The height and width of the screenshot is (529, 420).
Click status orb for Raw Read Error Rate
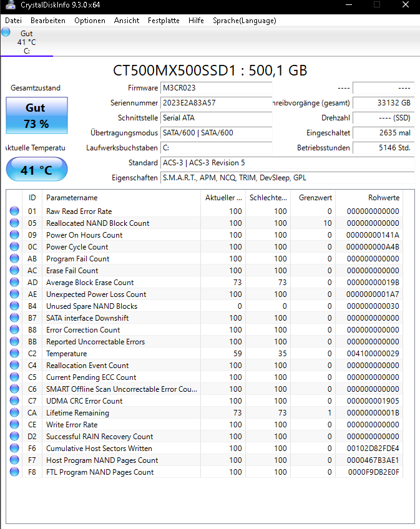14,211
